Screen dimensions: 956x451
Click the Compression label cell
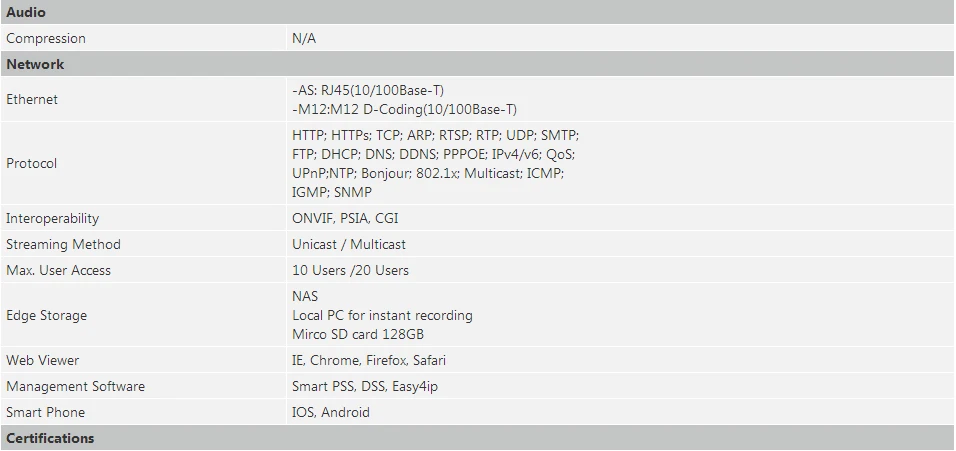click(x=143, y=38)
